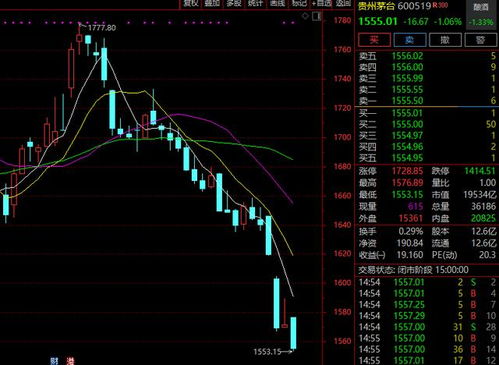Open the 叠加 overlay option
This screenshot has width=499, height=365.
click(212, 3)
